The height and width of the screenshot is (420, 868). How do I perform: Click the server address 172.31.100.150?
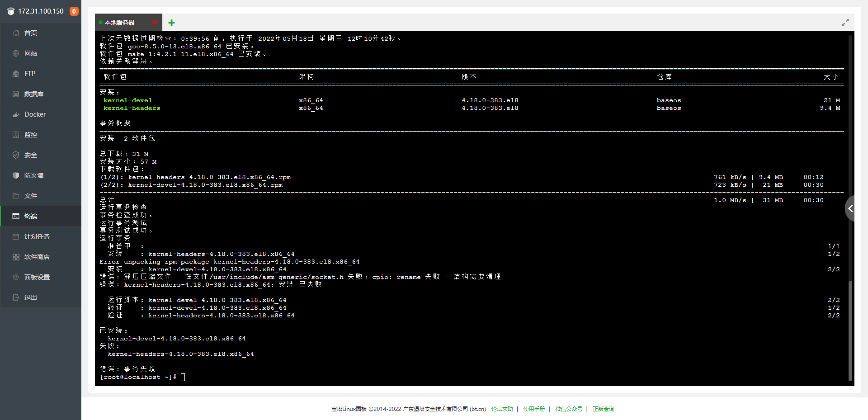(41, 11)
